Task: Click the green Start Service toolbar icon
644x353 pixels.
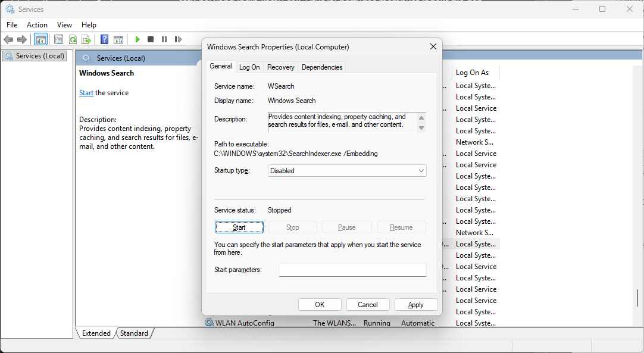Action: pos(137,39)
